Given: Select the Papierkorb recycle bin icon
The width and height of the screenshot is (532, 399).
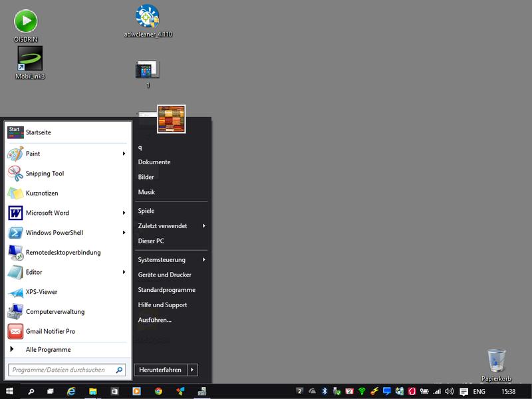Looking at the screenshot, I should point(496,365).
